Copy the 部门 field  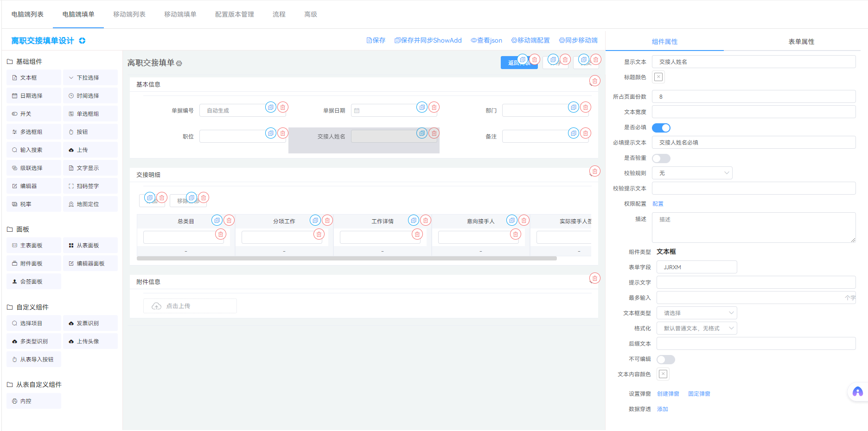574,107
